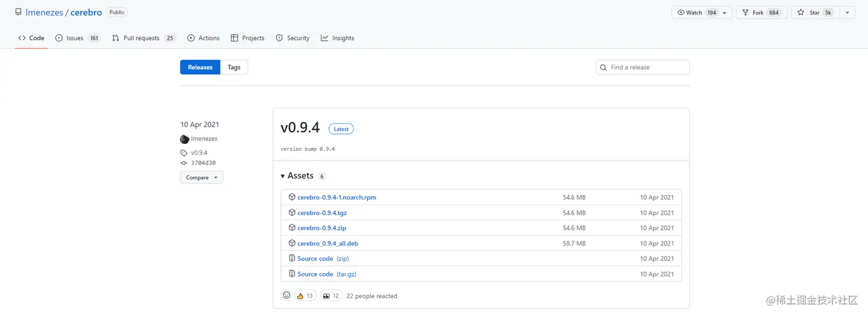Download cerebro-0.9.4.zip
Viewport: 868px width, 316px height.
[321, 228]
